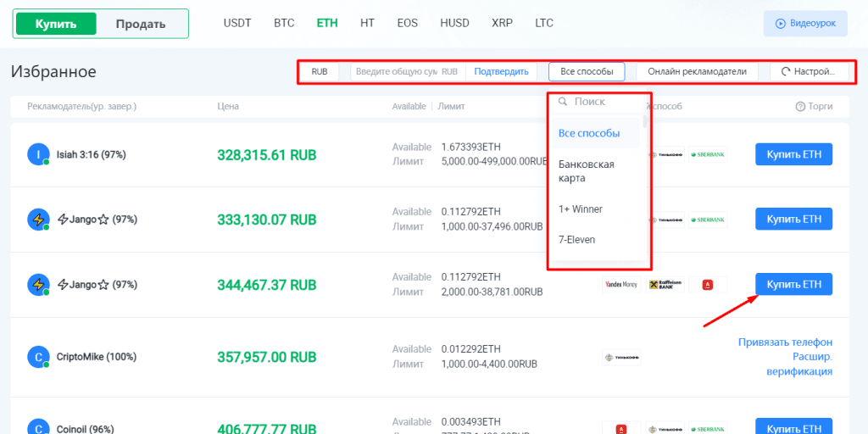Click the available amount 0.012292ETH
The image size is (868, 434).
click(x=471, y=349)
